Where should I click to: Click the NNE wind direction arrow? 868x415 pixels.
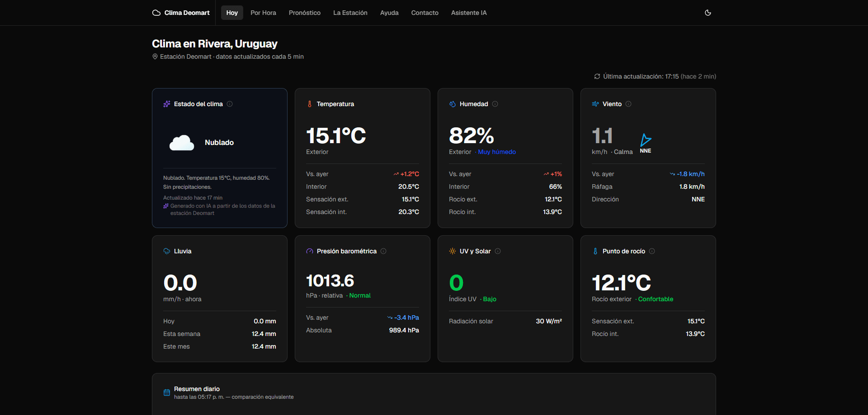tap(646, 140)
